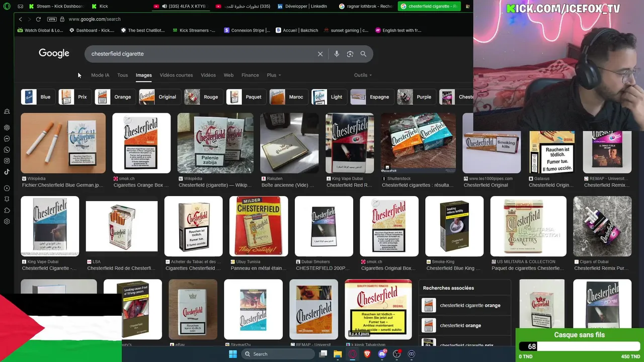This screenshot has width=644, height=362.
Task: Open the Connexion Stripe bookmark
Action: pyautogui.click(x=247, y=30)
